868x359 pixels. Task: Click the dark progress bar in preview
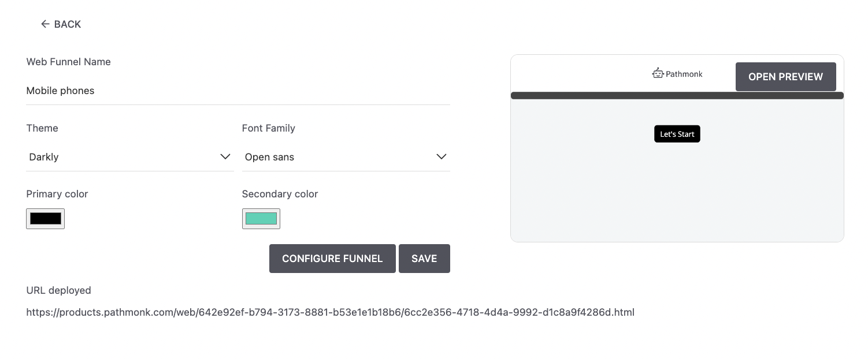tap(677, 95)
